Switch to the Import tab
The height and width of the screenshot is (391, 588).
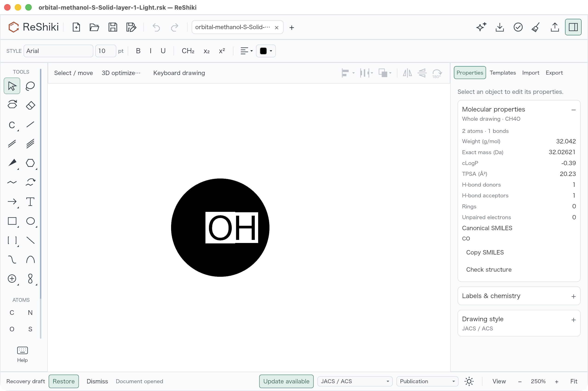click(530, 73)
